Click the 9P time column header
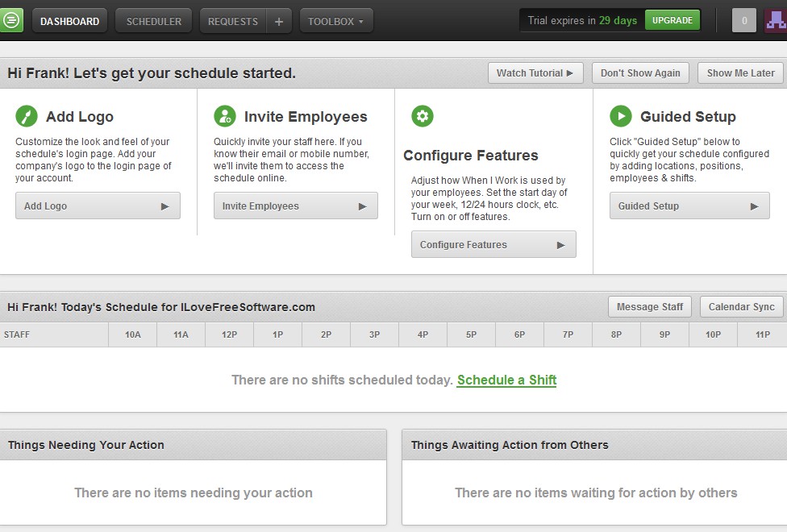 (664, 335)
